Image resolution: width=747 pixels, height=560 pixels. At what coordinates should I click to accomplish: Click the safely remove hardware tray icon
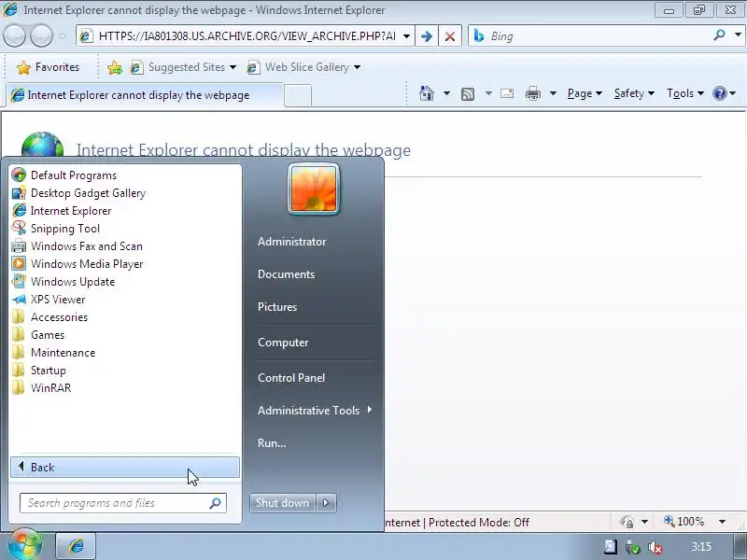coord(633,548)
